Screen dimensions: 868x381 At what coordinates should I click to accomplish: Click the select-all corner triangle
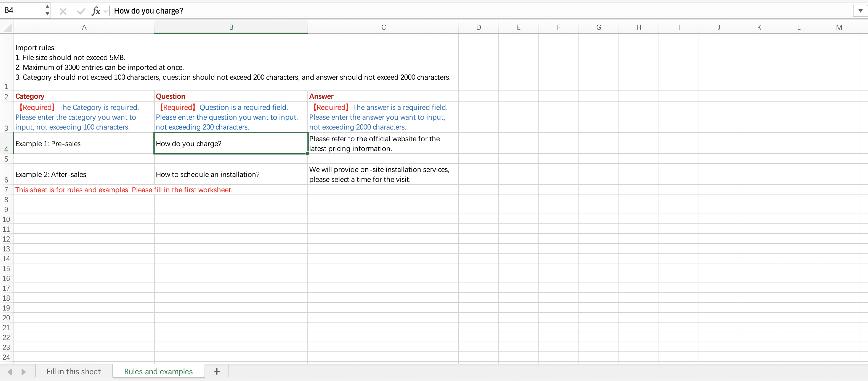click(7, 27)
